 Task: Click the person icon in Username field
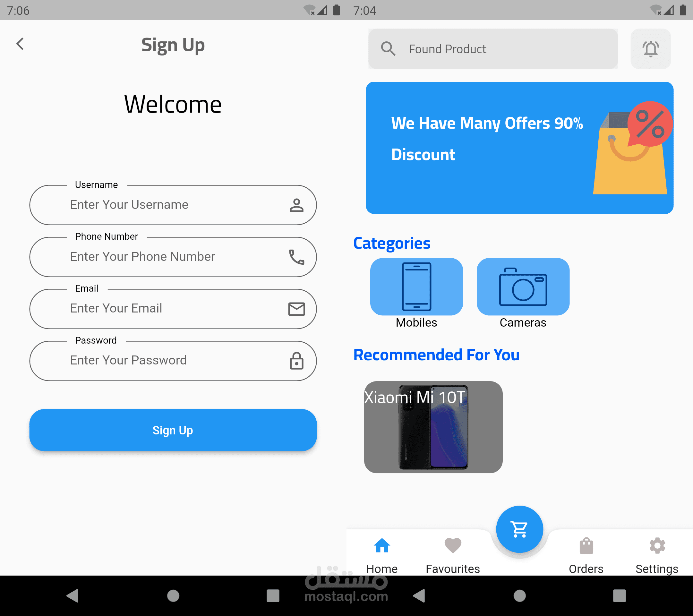click(296, 205)
